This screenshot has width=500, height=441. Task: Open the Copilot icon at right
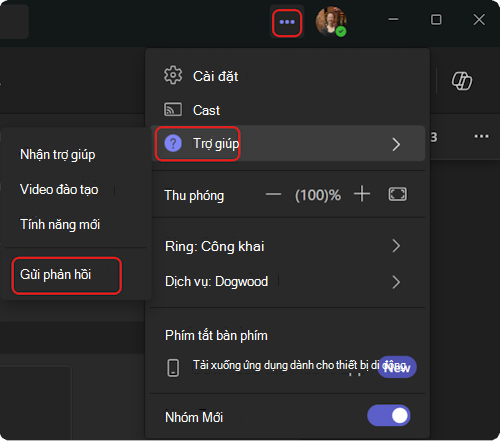pos(462,81)
